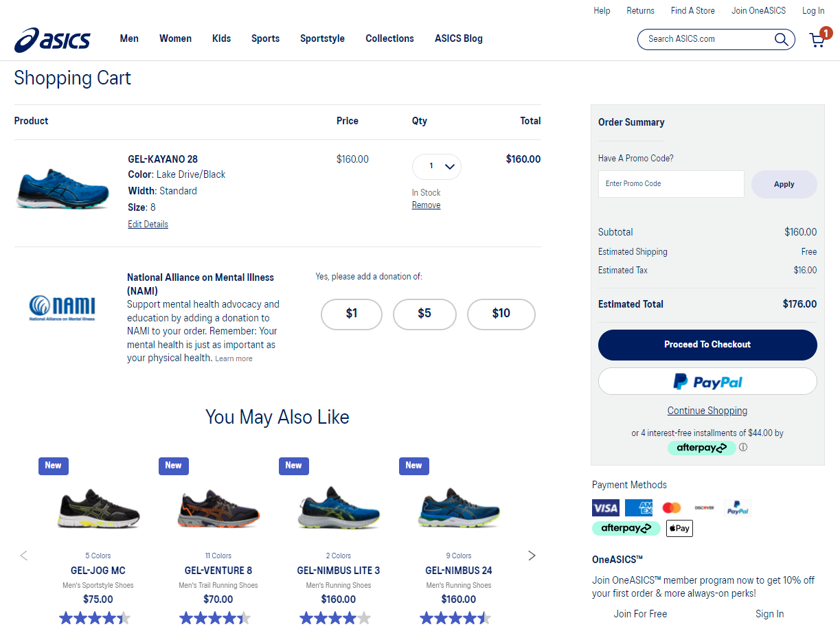Image resolution: width=840 pixels, height=640 pixels.
Task: Open the Men navigation menu
Action: click(129, 38)
